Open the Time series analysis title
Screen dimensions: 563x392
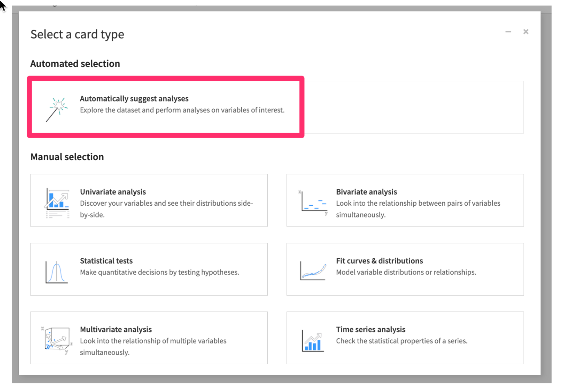[x=370, y=329]
